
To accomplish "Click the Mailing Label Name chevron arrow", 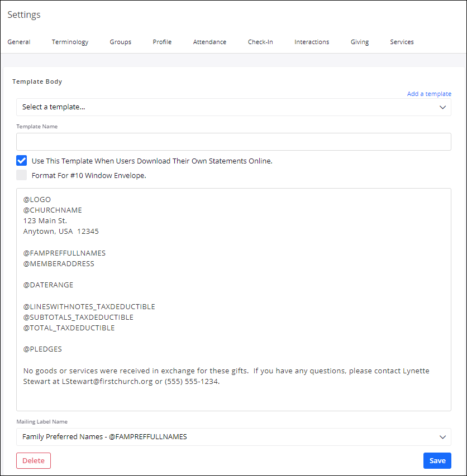I will pyautogui.click(x=442, y=437).
